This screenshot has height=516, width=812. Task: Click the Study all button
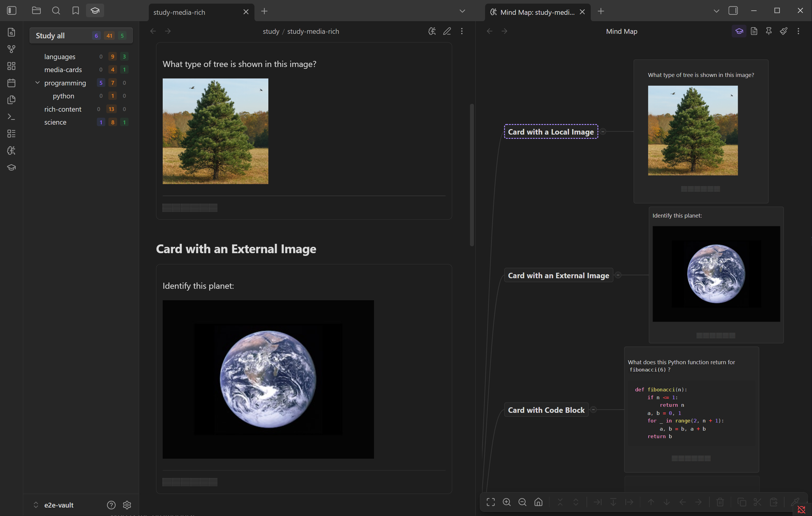[x=51, y=36]
